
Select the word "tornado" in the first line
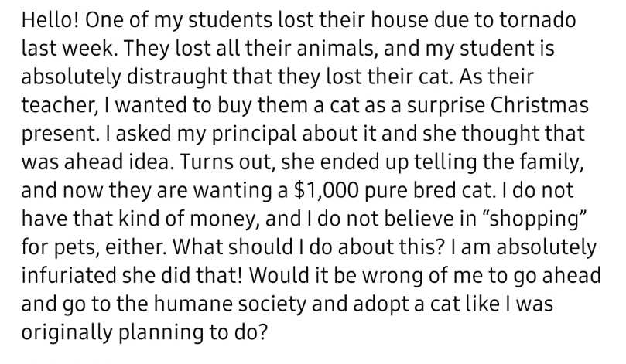(x=537, y=20)
